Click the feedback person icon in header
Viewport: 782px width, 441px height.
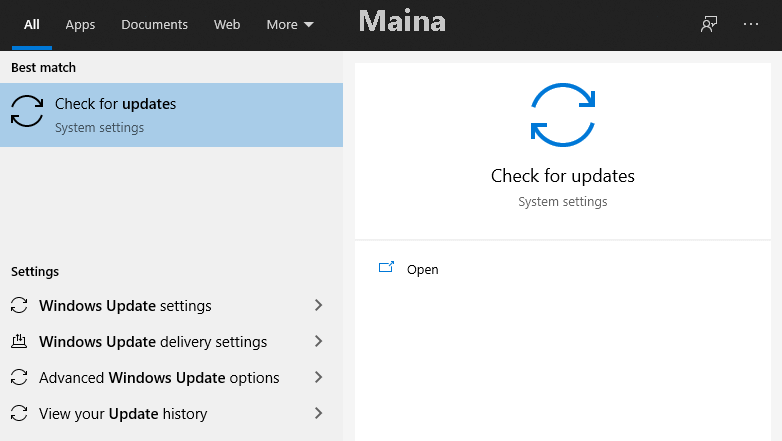click(709, 24)
